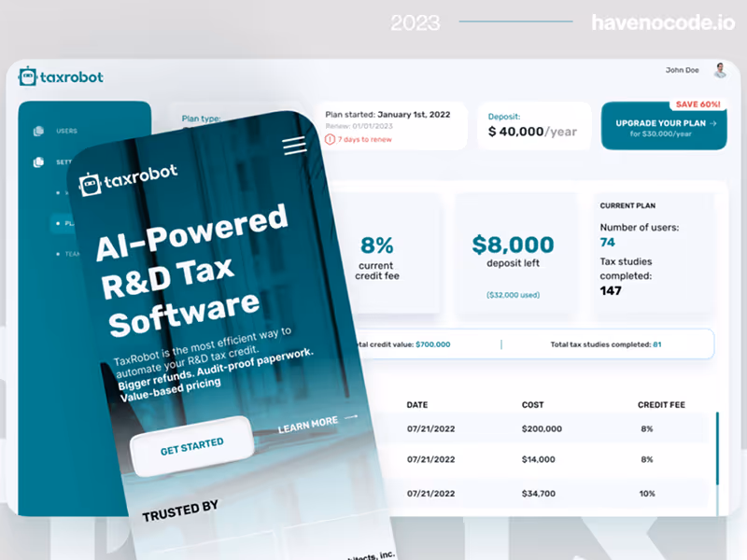This screenshot has height=560, width=747.
Task: Click the Trusted By heading on mobile
Action: pyautogui.click(x=180, y=511)
